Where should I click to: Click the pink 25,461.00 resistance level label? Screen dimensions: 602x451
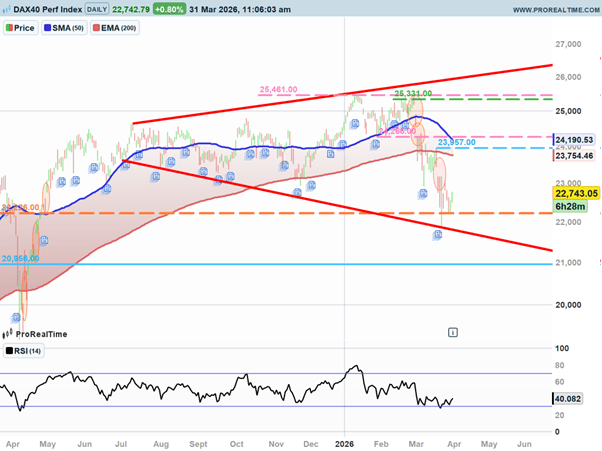coord(279,90)
